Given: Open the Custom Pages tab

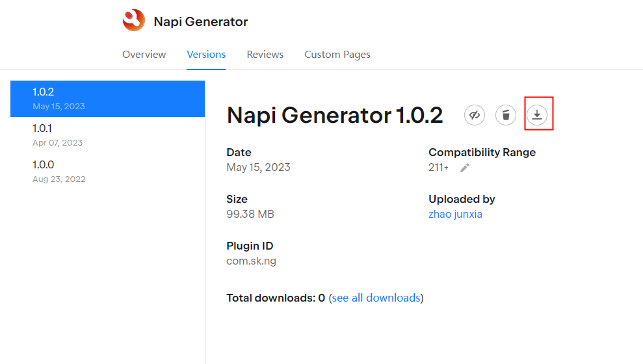Looking at the screenshot, I should point(337,55).
